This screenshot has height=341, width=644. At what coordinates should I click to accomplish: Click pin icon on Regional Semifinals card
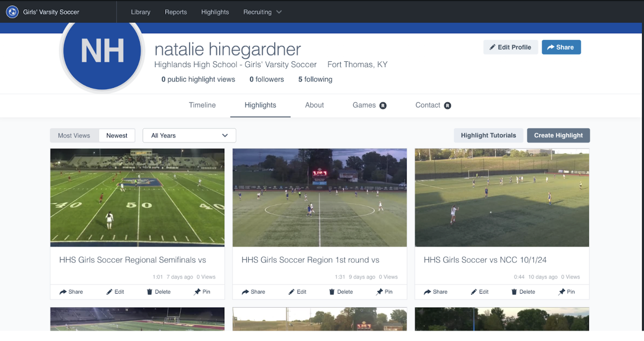tap(197, 292)
